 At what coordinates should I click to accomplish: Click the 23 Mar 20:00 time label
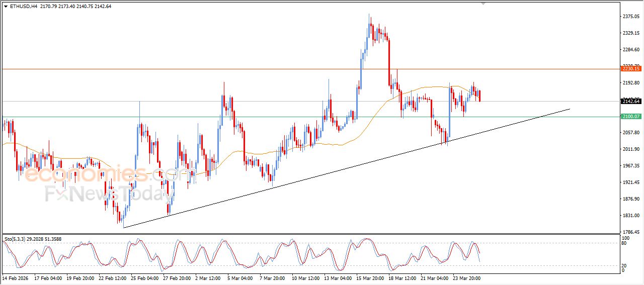click(466, 277)
